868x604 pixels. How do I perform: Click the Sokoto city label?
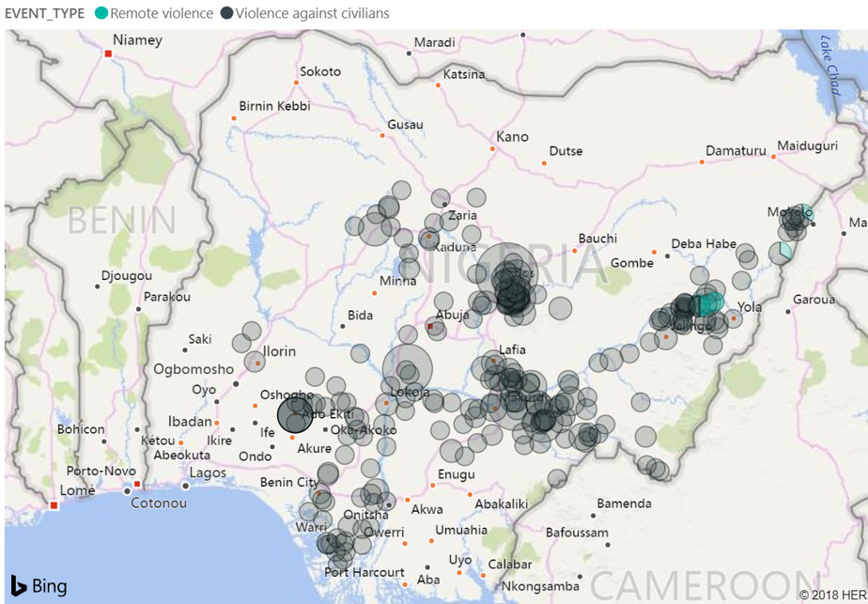[x=320, y=71]
